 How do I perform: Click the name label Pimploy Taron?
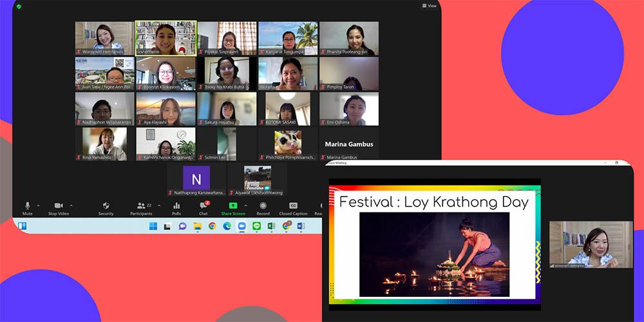click(x=340, y=87)
